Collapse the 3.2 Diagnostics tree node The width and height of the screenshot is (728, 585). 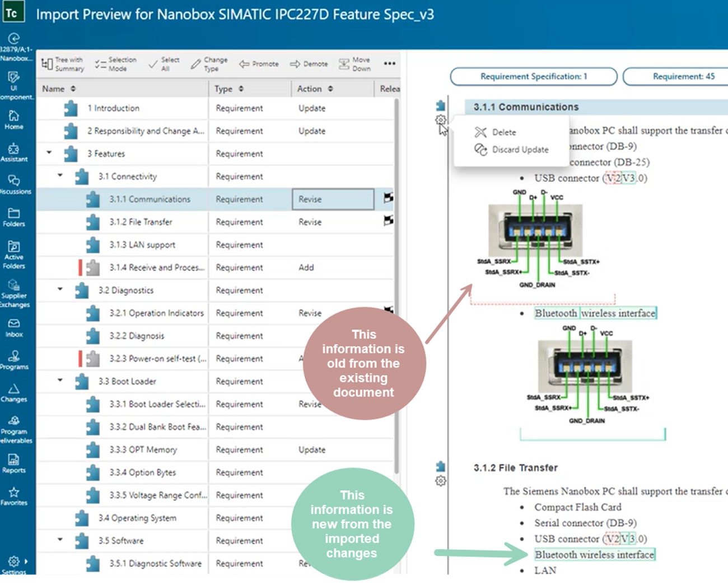click(x=60, y=289)
